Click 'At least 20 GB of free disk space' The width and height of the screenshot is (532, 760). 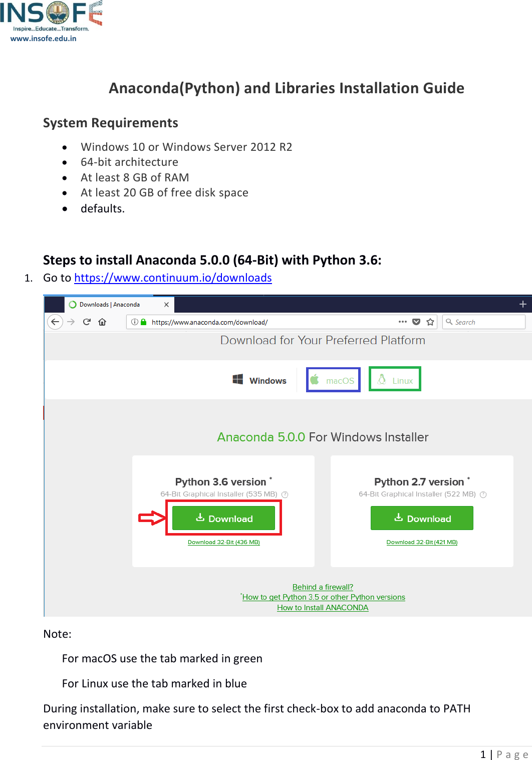click(x=164, y=192)
